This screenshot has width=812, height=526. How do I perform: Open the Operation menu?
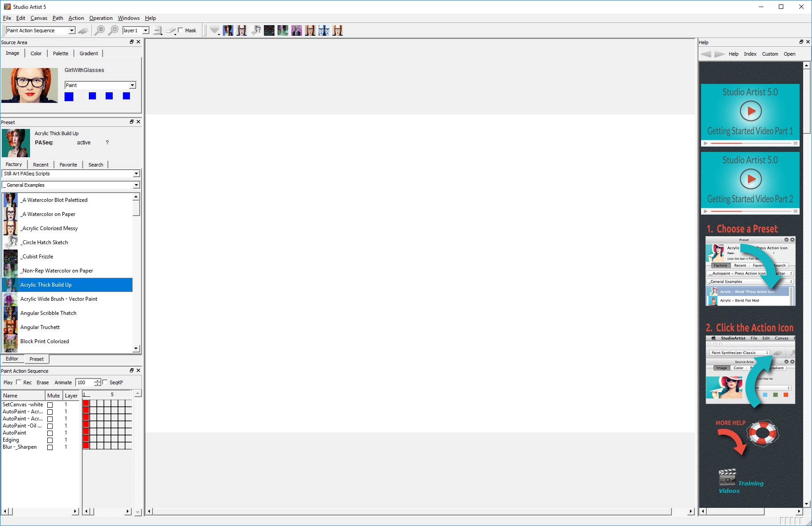(101, 18)
